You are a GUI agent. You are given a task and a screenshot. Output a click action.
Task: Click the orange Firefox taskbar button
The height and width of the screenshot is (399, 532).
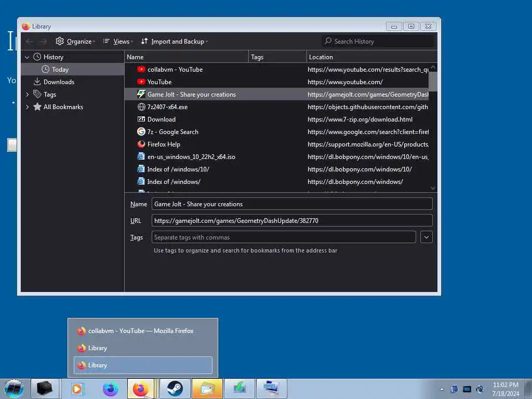point(141,389)
